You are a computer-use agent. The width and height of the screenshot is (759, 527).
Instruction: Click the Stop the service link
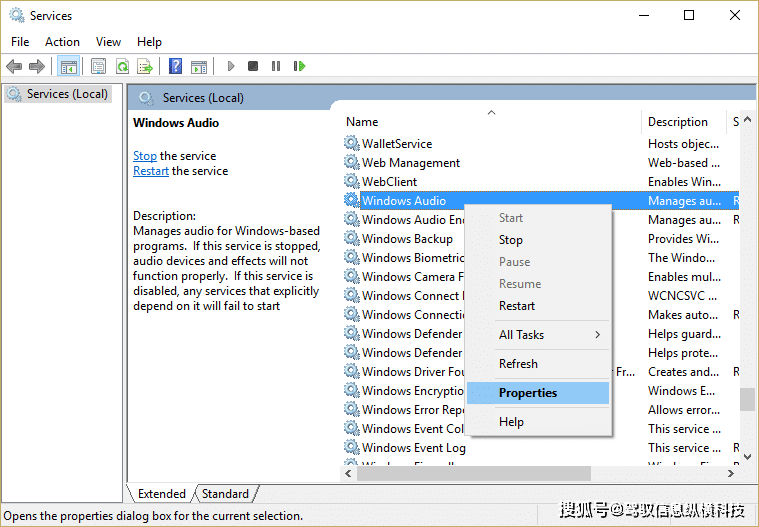[145, 156]
